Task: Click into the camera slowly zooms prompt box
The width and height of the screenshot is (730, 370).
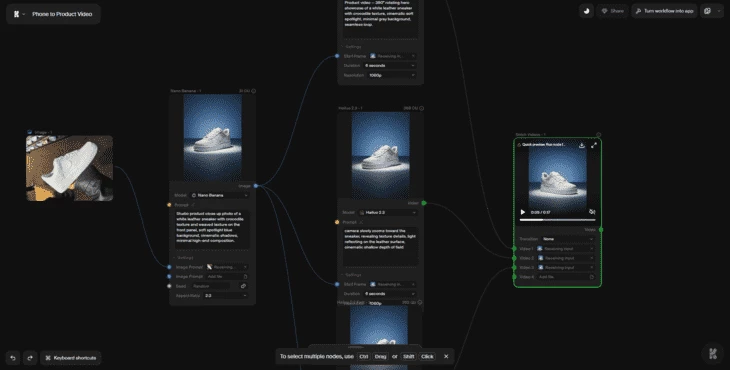Action: point(380,246)
